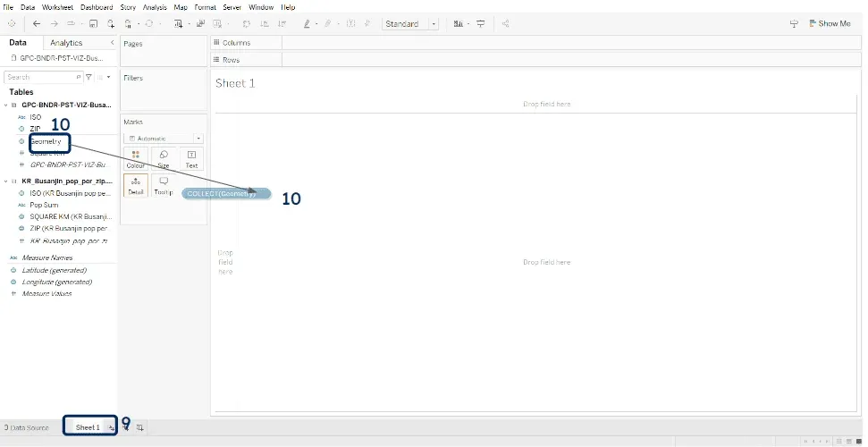This screenshot has width=868, height=447.
Task: Open the Map menu
Action: (x=181, y=7)
